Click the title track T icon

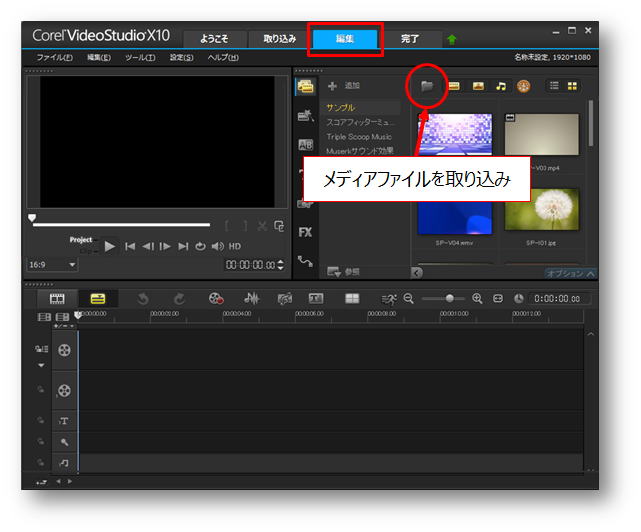click(x=64, y=421)
